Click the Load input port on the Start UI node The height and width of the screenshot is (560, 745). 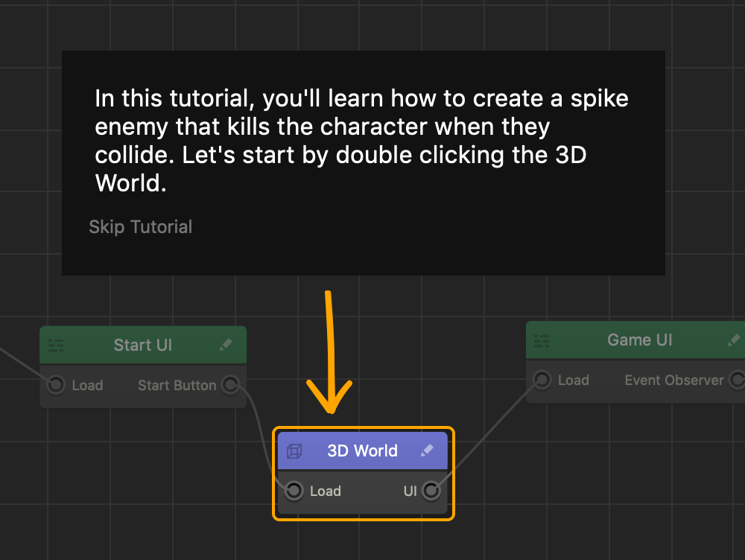[56, 385]
